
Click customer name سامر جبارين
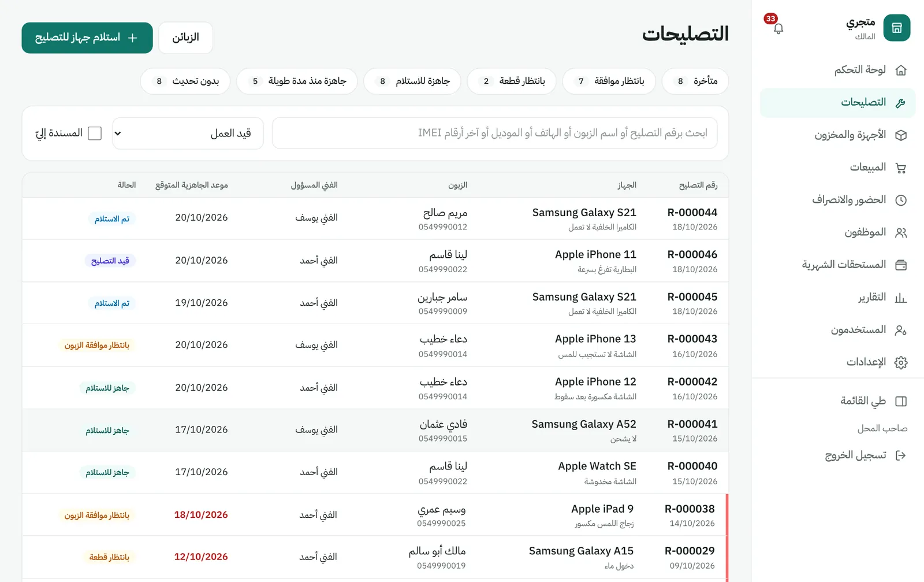point(442,297)
